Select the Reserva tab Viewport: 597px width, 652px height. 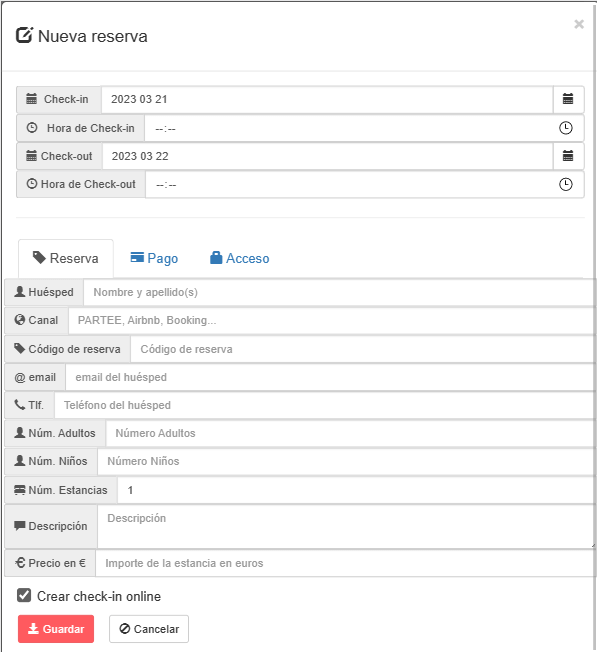(x=66, y=258)
